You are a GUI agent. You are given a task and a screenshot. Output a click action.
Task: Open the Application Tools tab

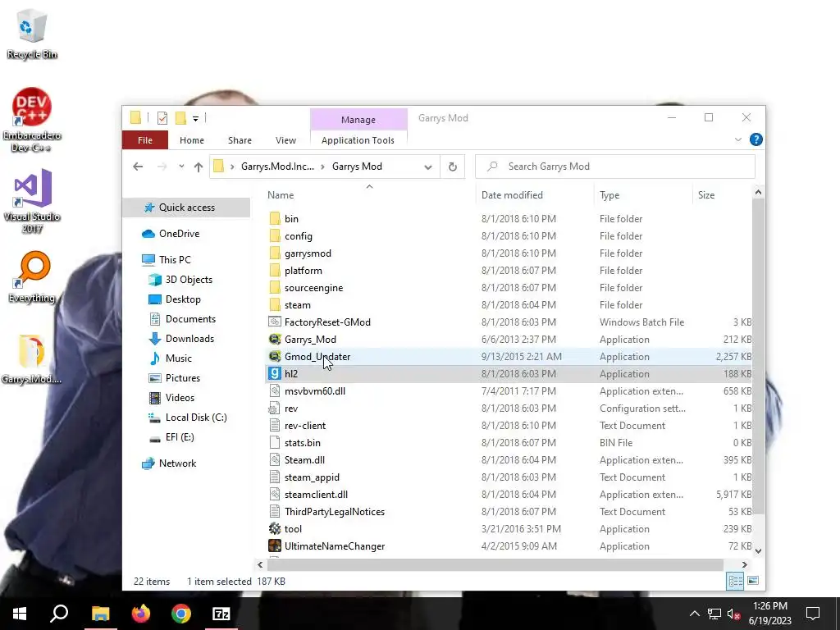pyautogui.click(x=358, y=140)
